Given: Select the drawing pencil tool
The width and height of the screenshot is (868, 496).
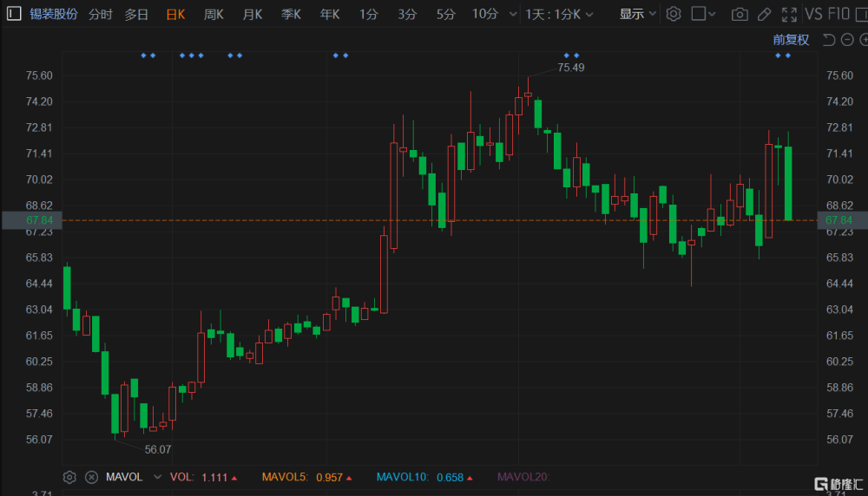Looking at the screenshot, I should point(765,15).
